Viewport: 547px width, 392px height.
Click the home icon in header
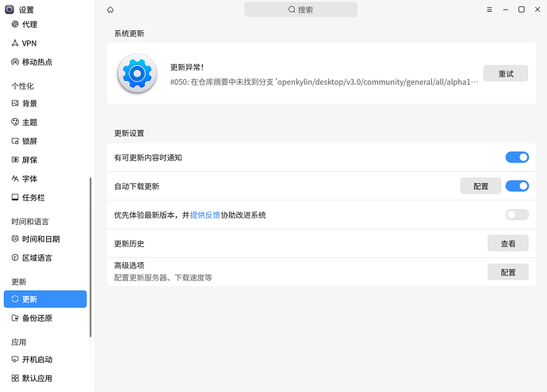click(x=110, y=10)
